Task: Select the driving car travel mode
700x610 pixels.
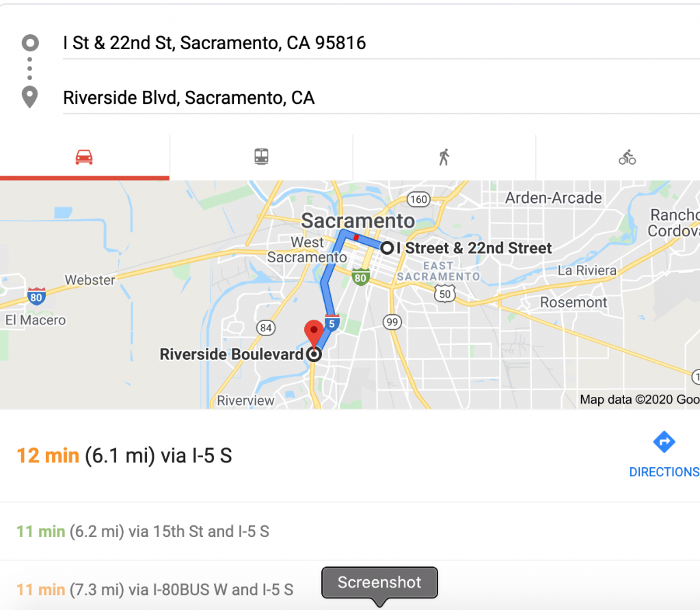Action: click(84, 158)
